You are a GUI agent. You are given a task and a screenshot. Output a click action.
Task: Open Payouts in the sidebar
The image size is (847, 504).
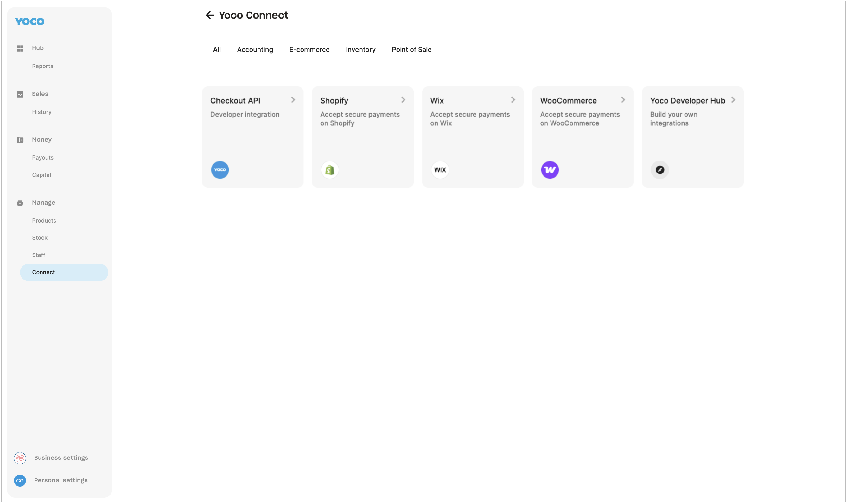(43, 158)
